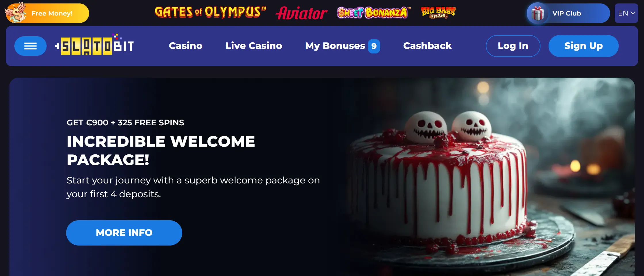Expand the EN language dropdown
The height and width of the screenshot is (276, 644).
tap(626, 13)
